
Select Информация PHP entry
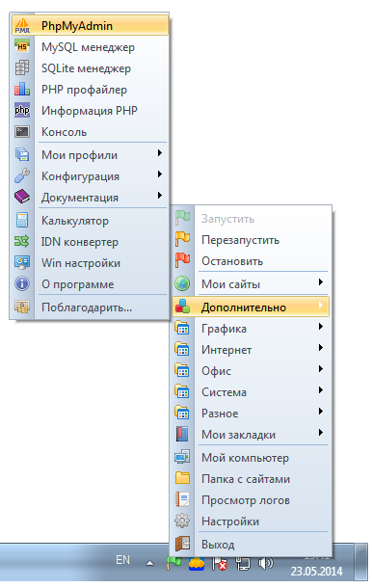(90, 111)
